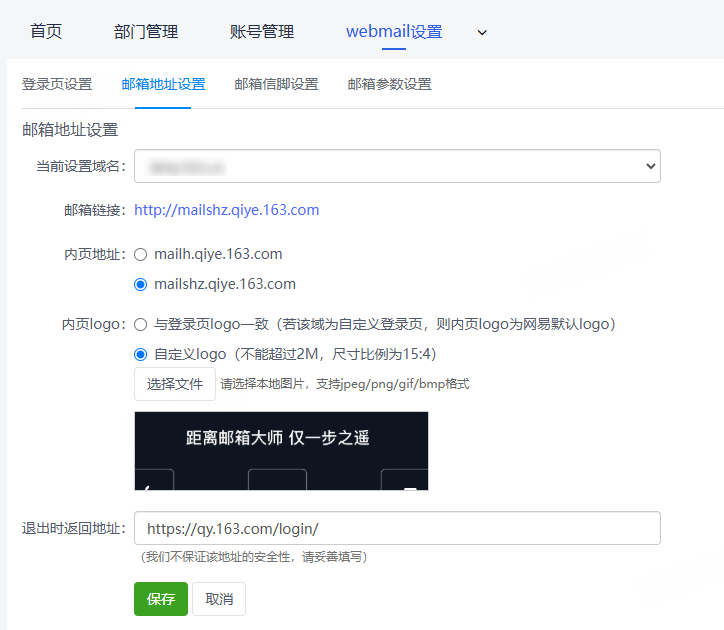
Task: Click the green 保存 button
Action: [161, 599]
